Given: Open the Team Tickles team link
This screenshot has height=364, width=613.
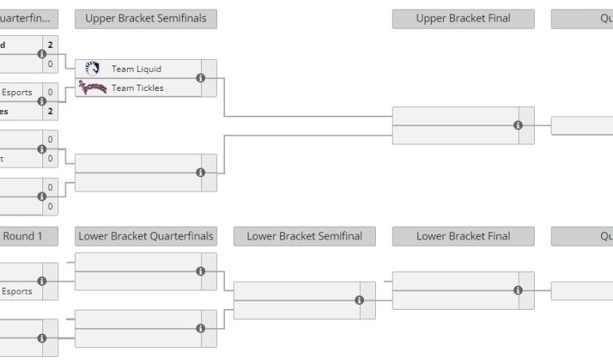Looking at the screenshot, I should click(137, 88).
